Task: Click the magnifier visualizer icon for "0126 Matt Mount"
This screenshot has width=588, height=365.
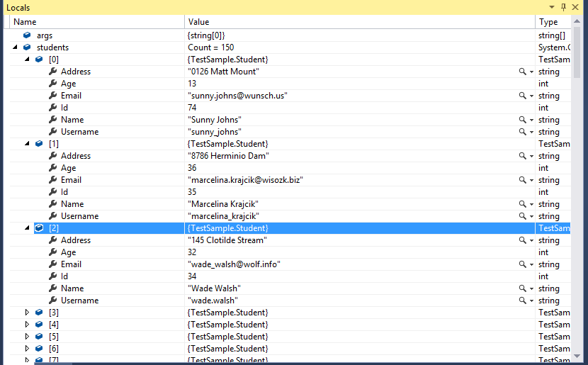Action: [522, 72]
